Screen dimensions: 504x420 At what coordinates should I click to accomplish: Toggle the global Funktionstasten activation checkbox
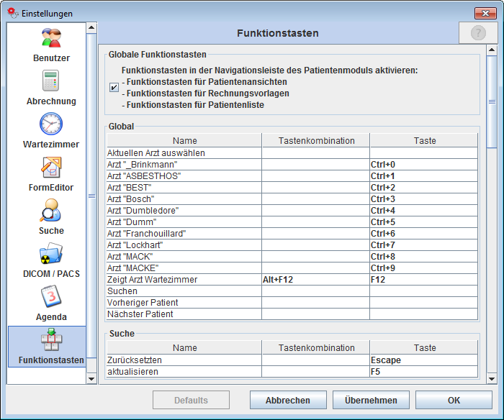[x=114, y=88]
